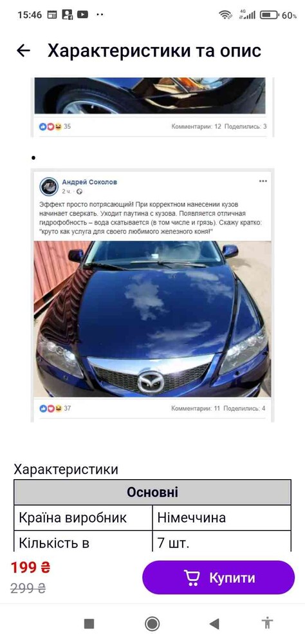The width and height of the screenshot is (305, 644).
Task: Tap the Android back triangle button
Action: click(214, 624)
